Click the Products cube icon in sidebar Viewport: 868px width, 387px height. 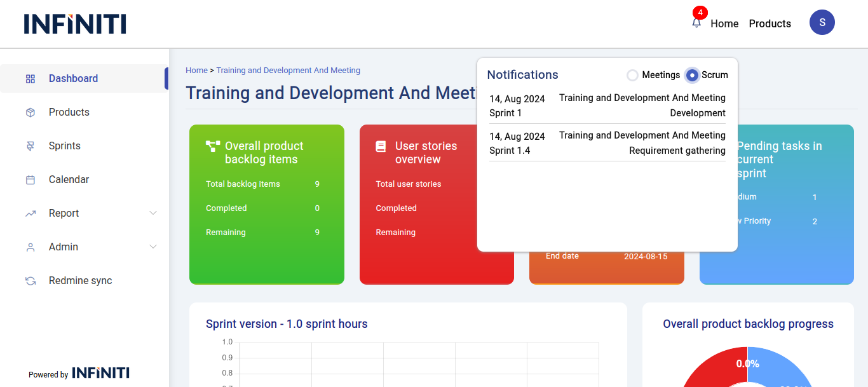[x=31, y=112]
